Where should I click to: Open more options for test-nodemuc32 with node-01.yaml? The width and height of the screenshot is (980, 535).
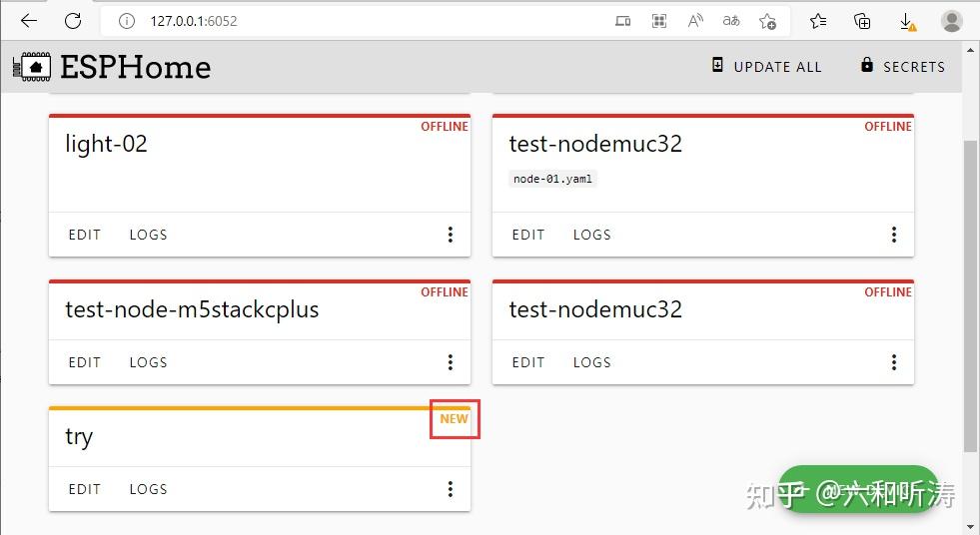click(x=894, y=235)
